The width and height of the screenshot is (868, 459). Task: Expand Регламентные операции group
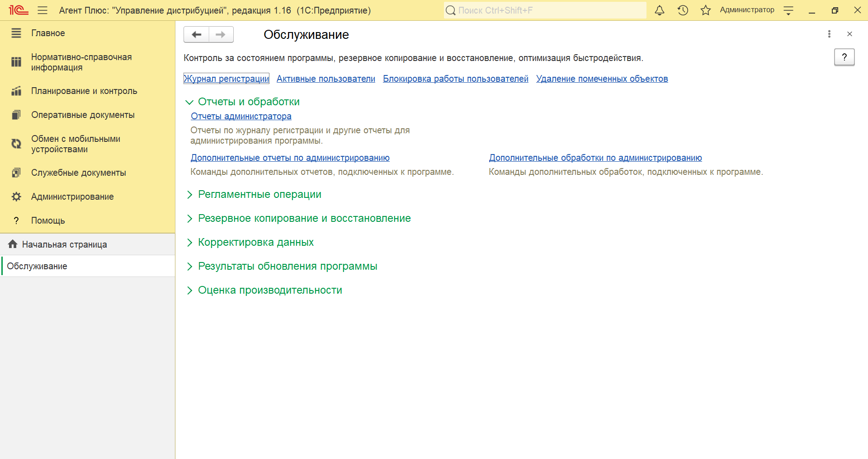pyautogui.click(x=254, y=194)
